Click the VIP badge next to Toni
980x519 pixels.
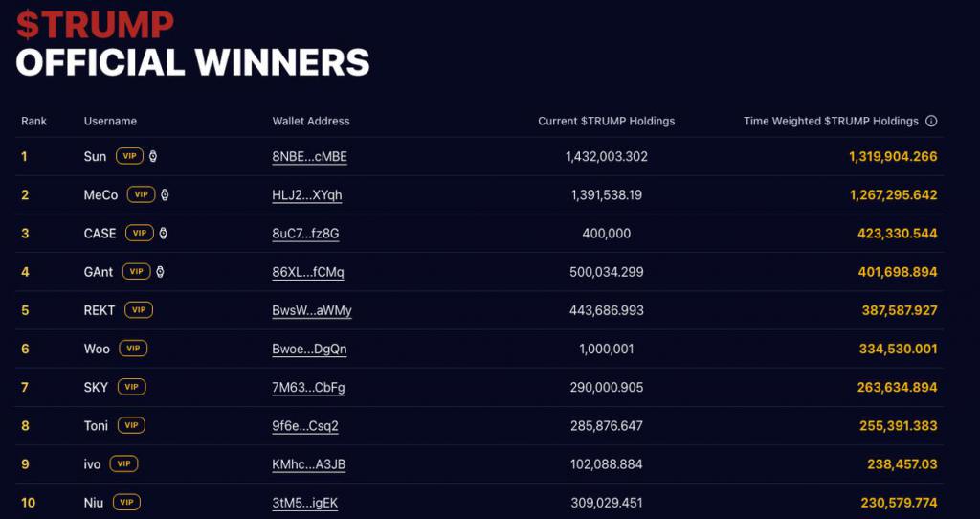(131, 425)
